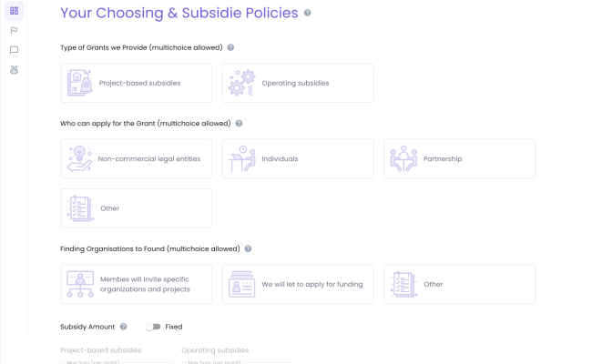Image resolution: width=592 pixels, height=364 pixels.
Task: Choose Non-commercial legal entities option
Action: tap(136, 159)
